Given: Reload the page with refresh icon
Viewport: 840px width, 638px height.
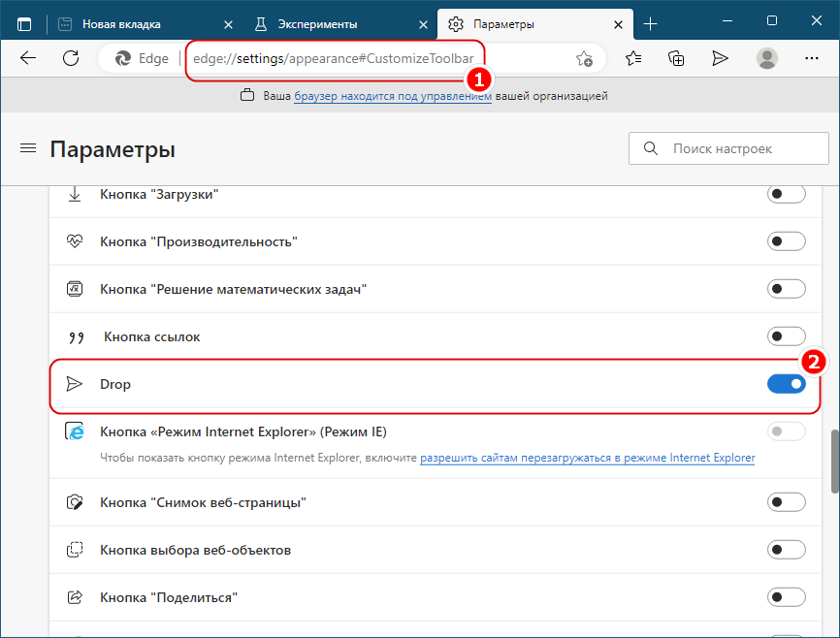Looking at the screenshot, I should coord(71,58).
